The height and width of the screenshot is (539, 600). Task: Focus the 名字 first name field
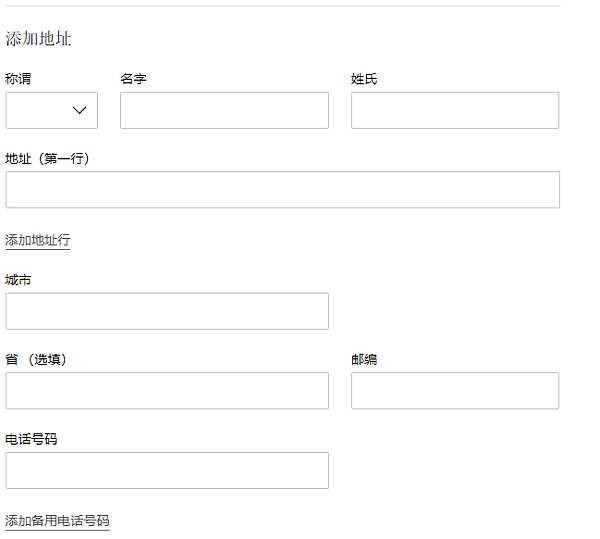point(224,111)
